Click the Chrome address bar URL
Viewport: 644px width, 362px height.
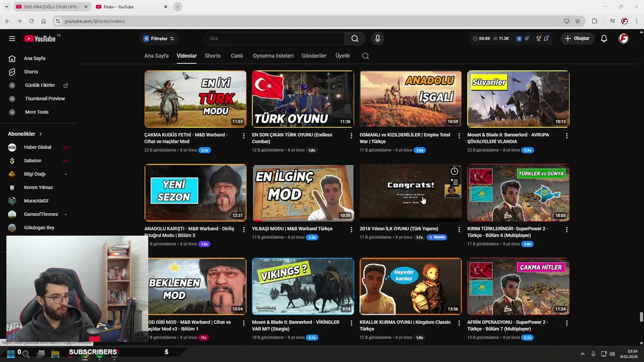(94, 21)
